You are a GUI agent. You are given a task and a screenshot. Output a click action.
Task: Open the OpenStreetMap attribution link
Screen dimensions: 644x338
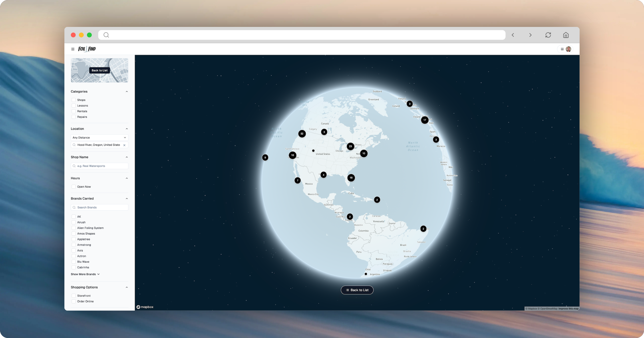pos(547,309)
